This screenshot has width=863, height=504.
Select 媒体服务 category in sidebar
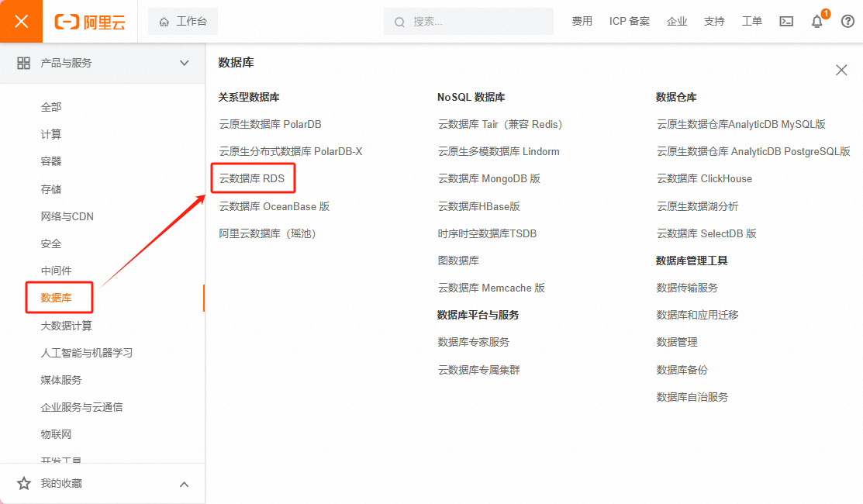click(x=61, y=380)
